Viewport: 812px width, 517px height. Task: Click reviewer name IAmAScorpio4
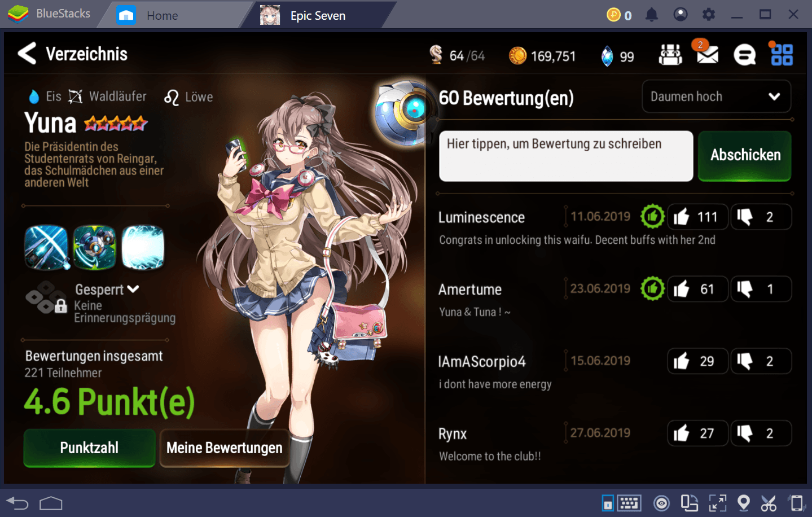482,362
